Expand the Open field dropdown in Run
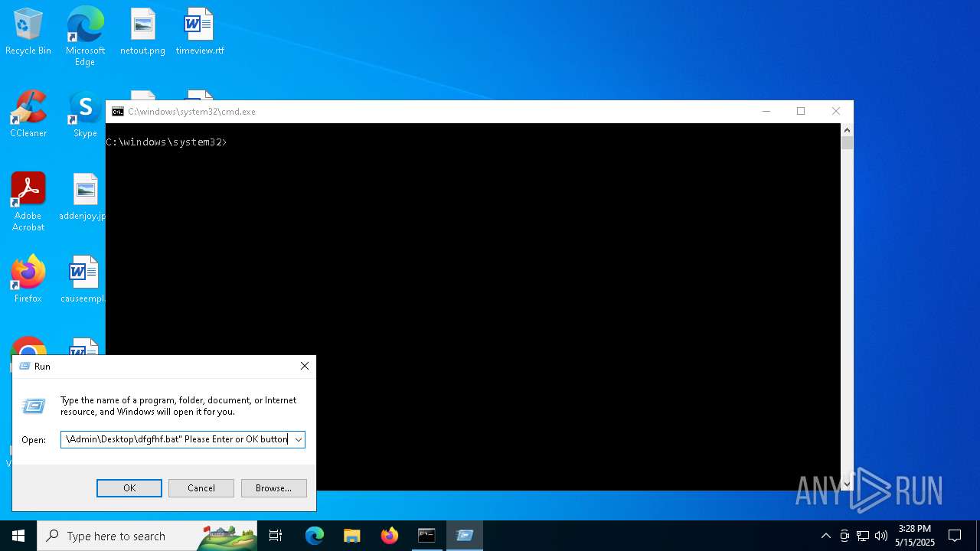Screen dimensions: 980x551 298,439
